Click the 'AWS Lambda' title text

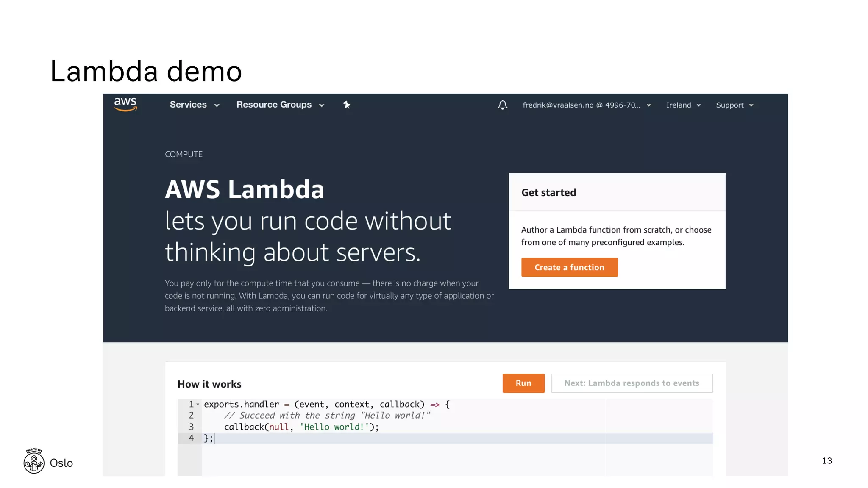coord(245,189)
